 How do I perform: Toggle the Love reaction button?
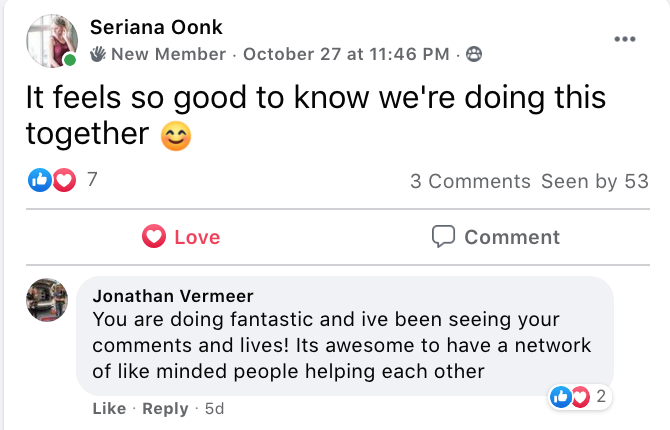181,237
